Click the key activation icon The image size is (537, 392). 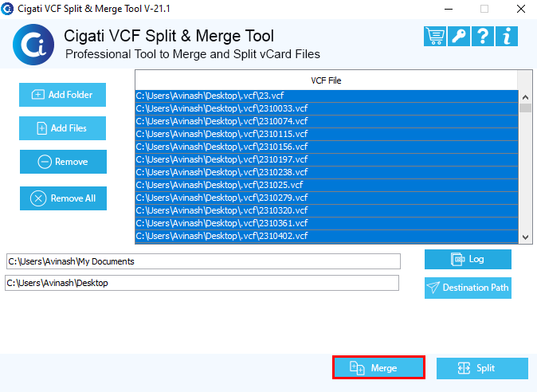tap(459, 36)
